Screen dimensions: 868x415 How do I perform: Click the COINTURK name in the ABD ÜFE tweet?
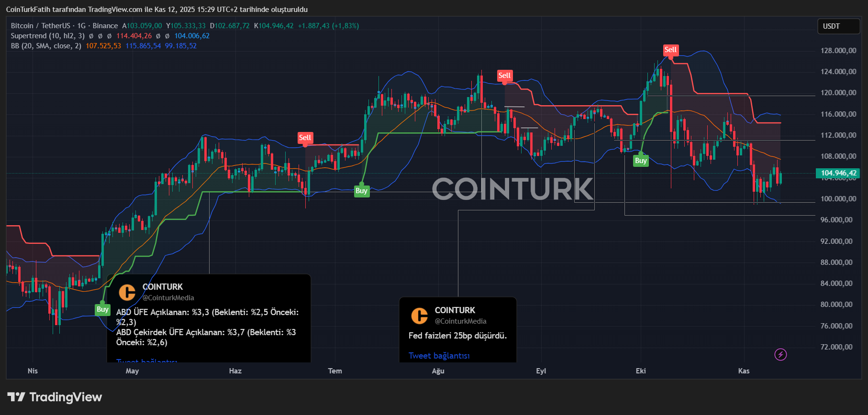pos(163,287)
